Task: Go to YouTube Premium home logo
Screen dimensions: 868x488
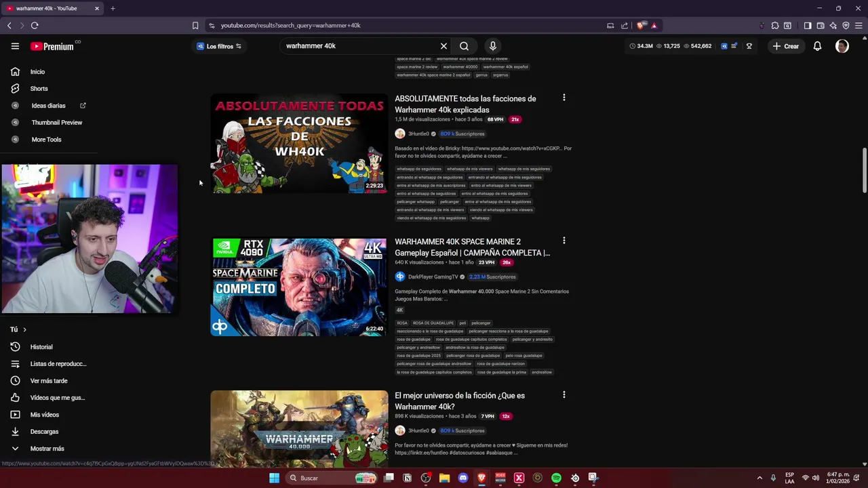Action: coord(52,46)
